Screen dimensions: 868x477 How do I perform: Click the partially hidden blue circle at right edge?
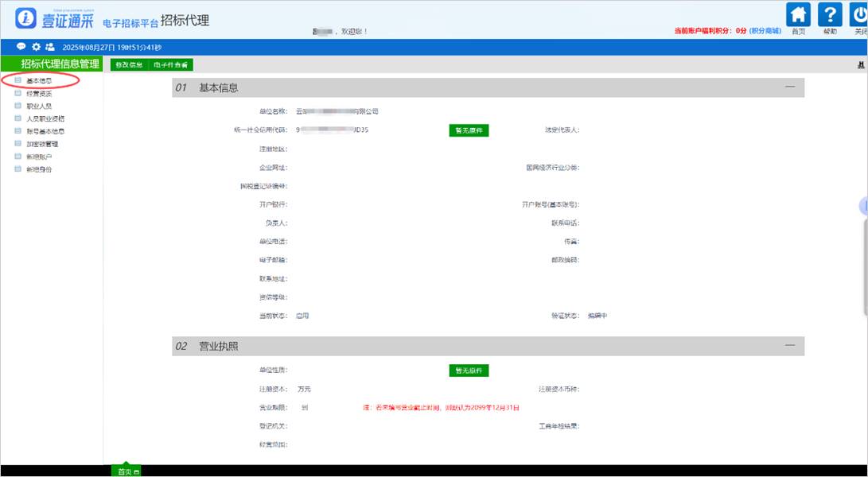[864, 206]
